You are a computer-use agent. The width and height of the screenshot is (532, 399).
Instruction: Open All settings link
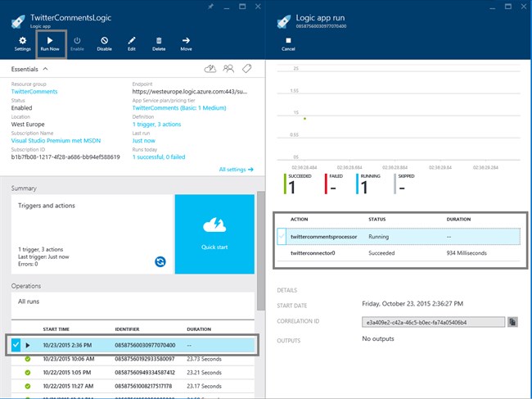click(x=237, y=169)
